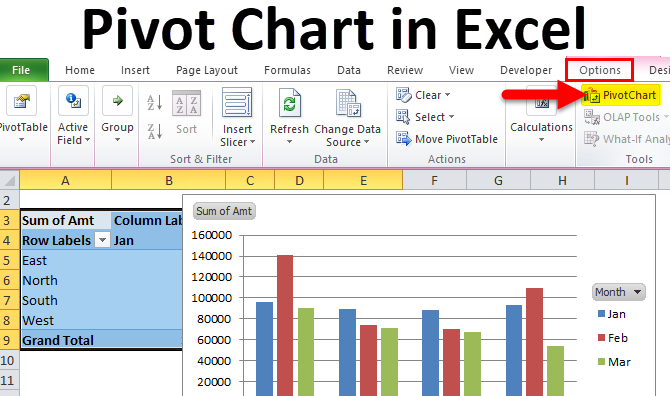Click the What-If Analysis icon

[592, 139]
